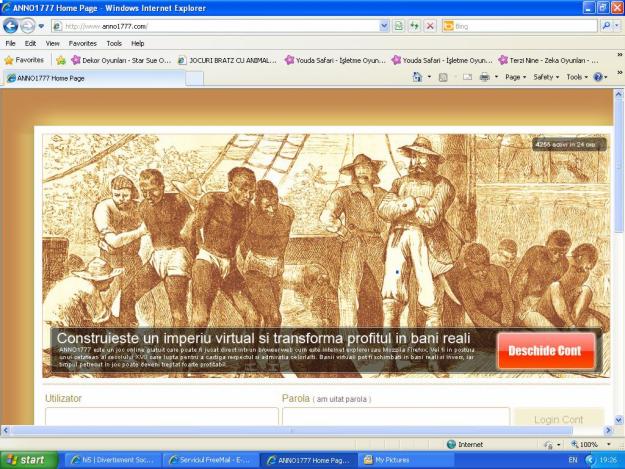Screen dimensions: 625x469
Task: Open the Safety dropdown menu
Action: (x=546, y=77)
